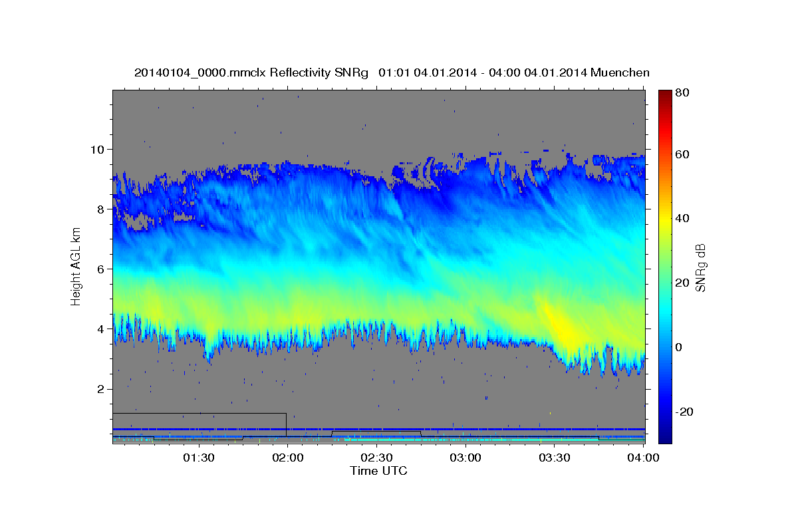Click the 'Time UTC' axis label
The width and height of the screenshot is (798, 532).
pyautogui.click(x=378, y=471)
